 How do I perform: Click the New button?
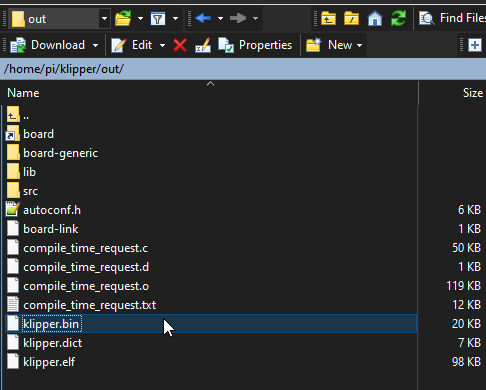pyautogui.click(x=329, y=45)
